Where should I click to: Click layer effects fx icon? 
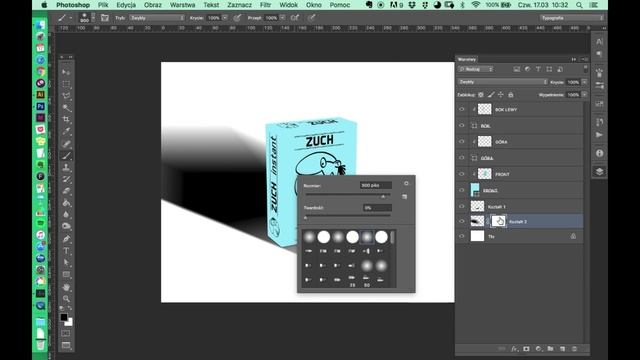tap(514, 349)
